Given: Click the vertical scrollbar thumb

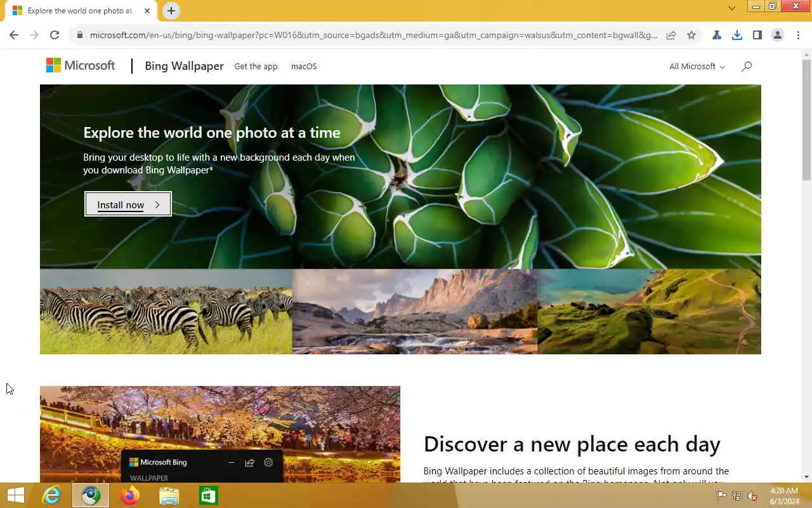Looking at the screenshot, I should pyautogui.click(x=806, y=119).
